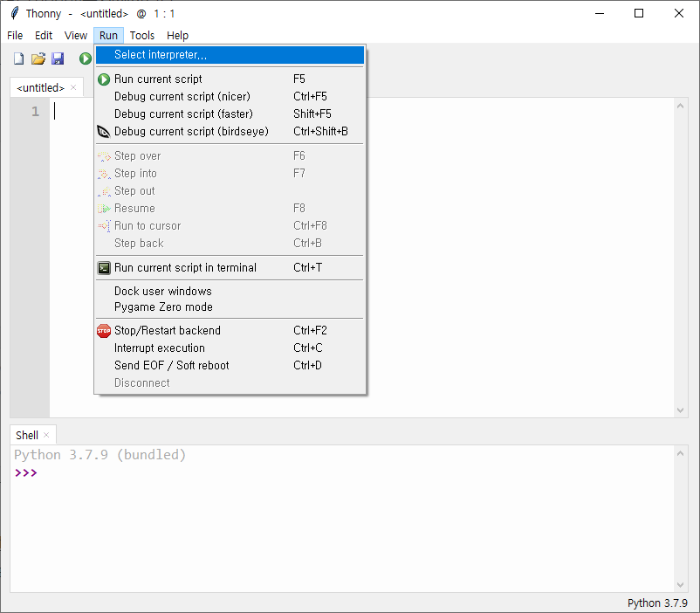The width and height of the screenshot is (700, 613).
Task: Click the Python 3.7.9 status bar interpreter
Action: (657, 603)
